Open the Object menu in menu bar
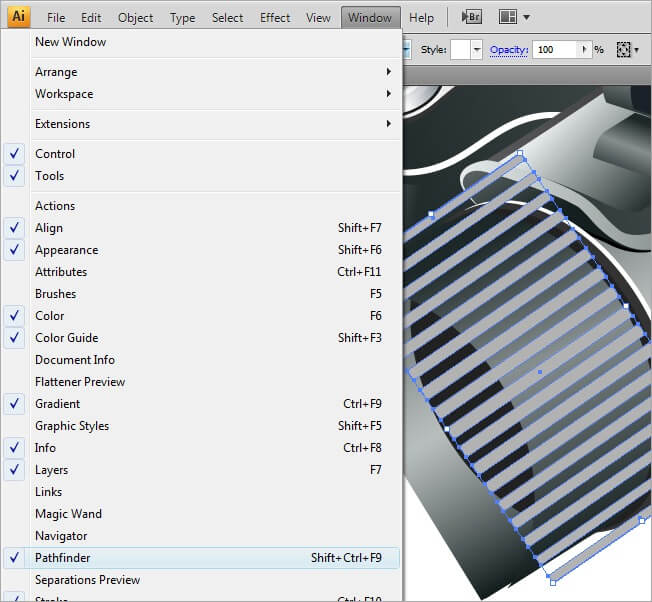Screen dimensions: 652x602 pyautogui.click(x=136, y=18)
